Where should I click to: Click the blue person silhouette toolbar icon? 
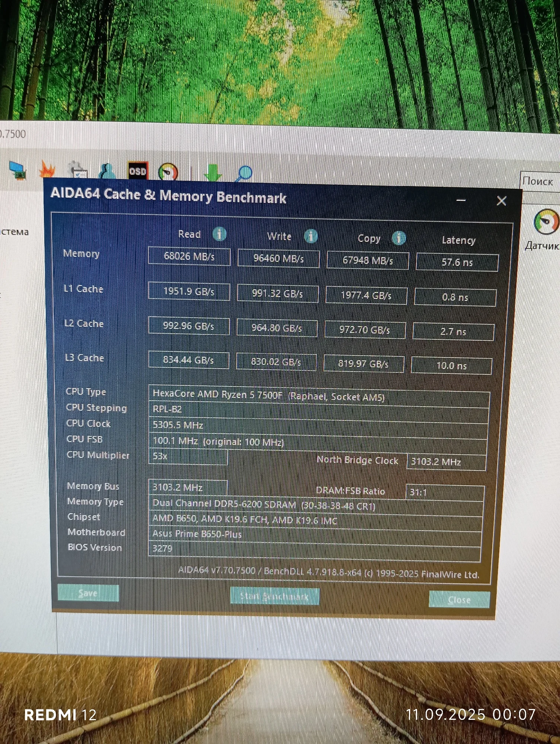pyautogui.click(x=108, y=171)
